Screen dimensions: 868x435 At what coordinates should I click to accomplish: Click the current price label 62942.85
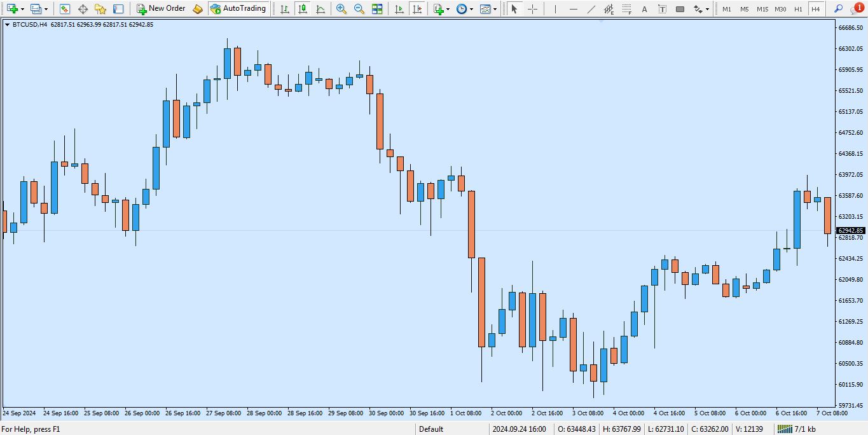(850, 231)
